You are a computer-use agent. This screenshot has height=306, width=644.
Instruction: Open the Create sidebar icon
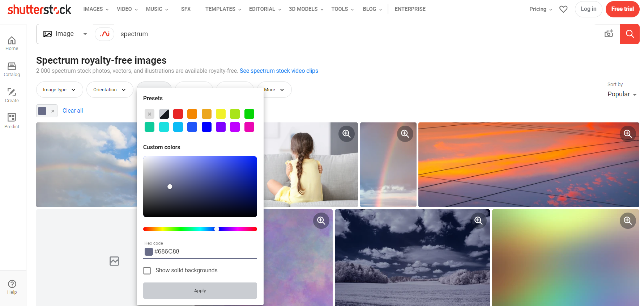coord(12,96)
